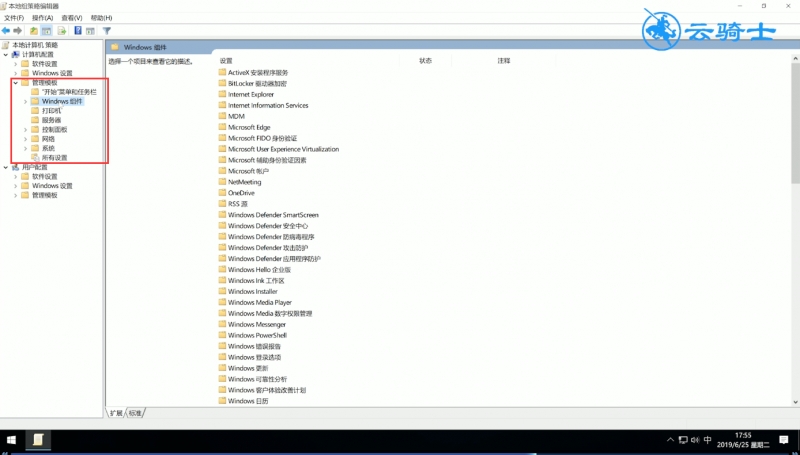Click the 所有设置 tree item icon

35,158
